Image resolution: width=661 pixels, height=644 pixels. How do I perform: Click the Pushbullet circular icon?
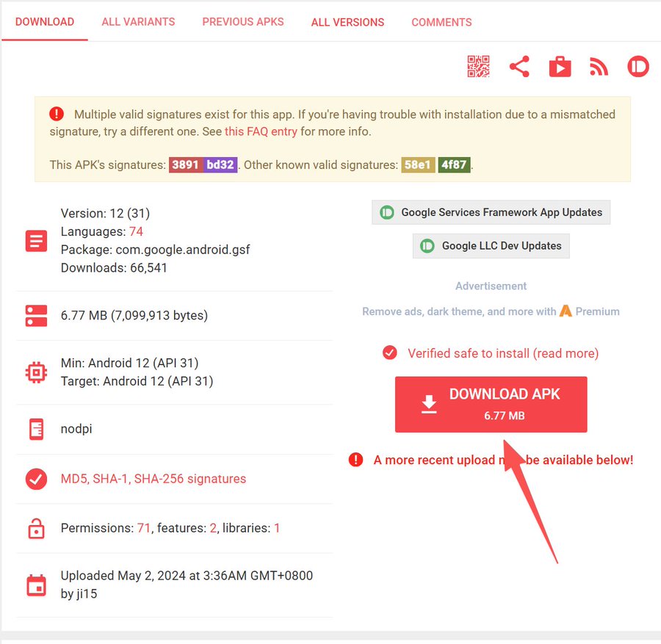pos(638,67)
